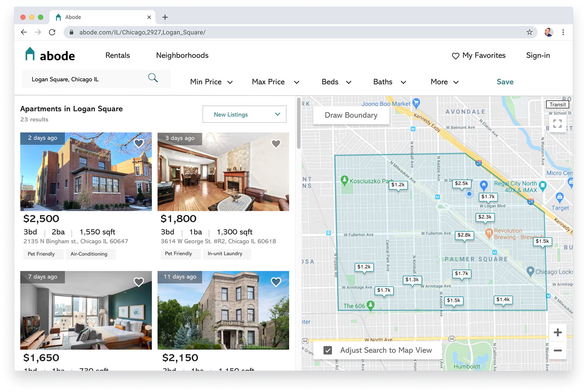Click the Regal City North map pin
Image resolution: width=587 pixels, height=392 pixels.
coord(542,186)
